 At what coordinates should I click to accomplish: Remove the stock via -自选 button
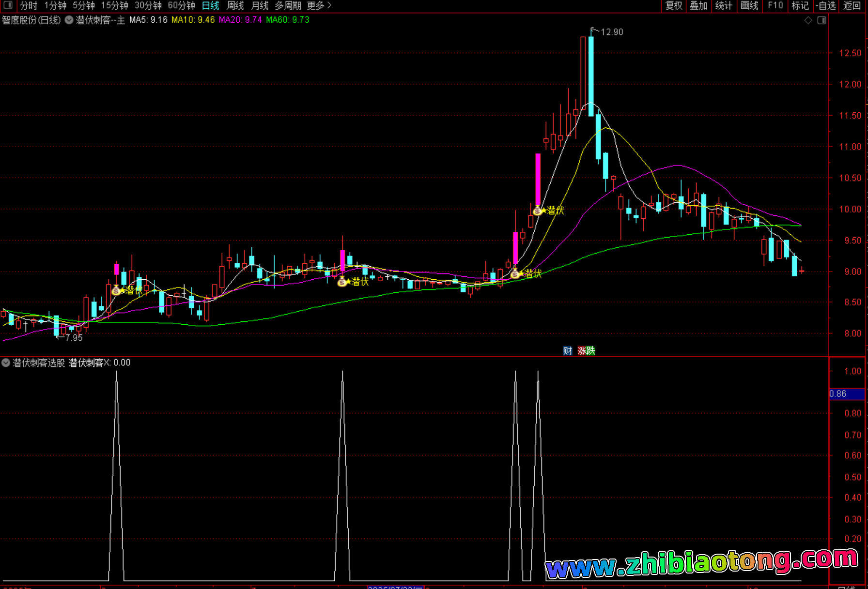click(x=826, y=5)
